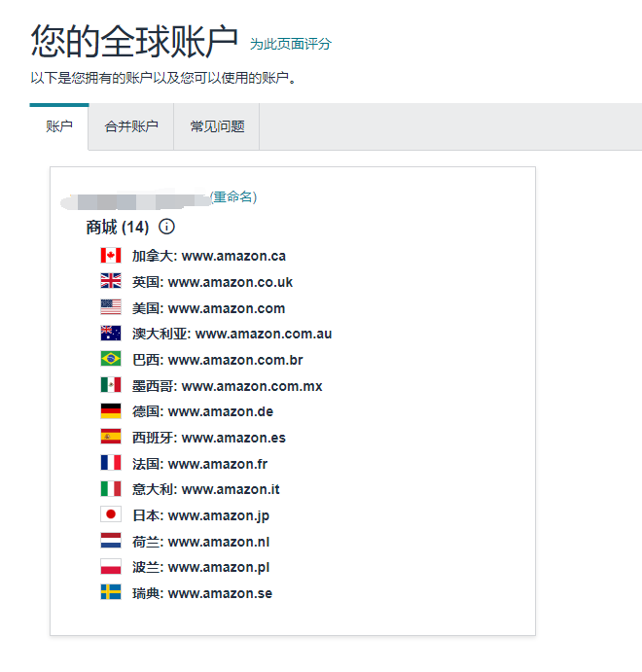642x672 pixels.
Task: Select 西班牙: www.amazon.es marketplace
Action: click(x=209, y=438)
